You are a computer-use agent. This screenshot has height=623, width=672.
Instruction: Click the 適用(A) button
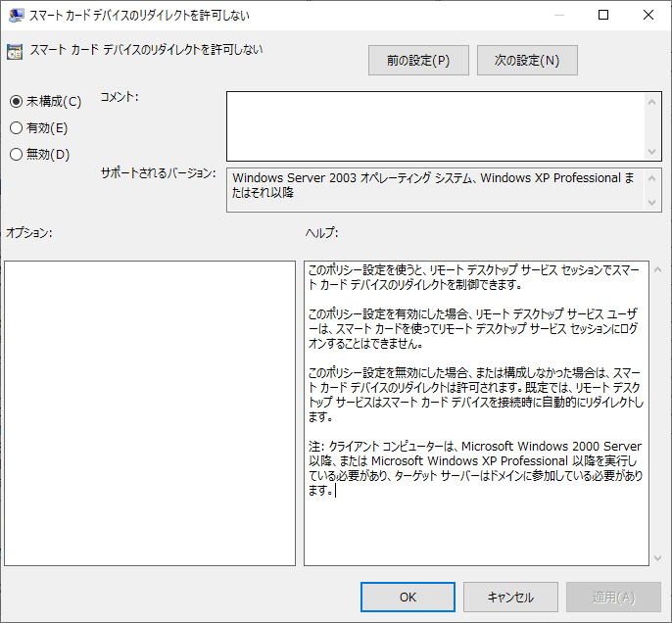click(613, 597)
